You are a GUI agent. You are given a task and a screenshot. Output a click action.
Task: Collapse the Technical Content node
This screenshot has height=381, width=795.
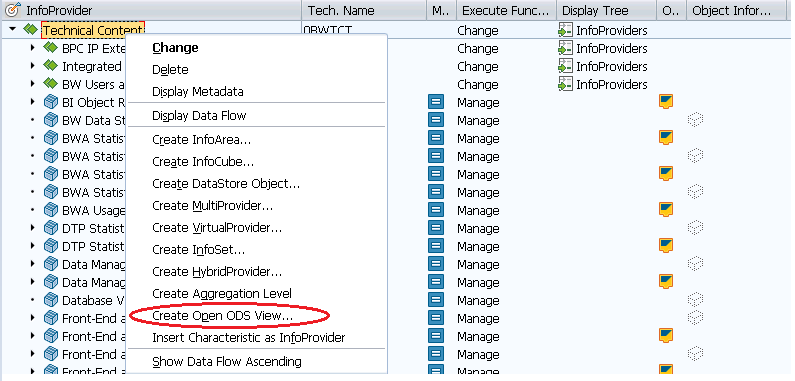coord(13,29)
